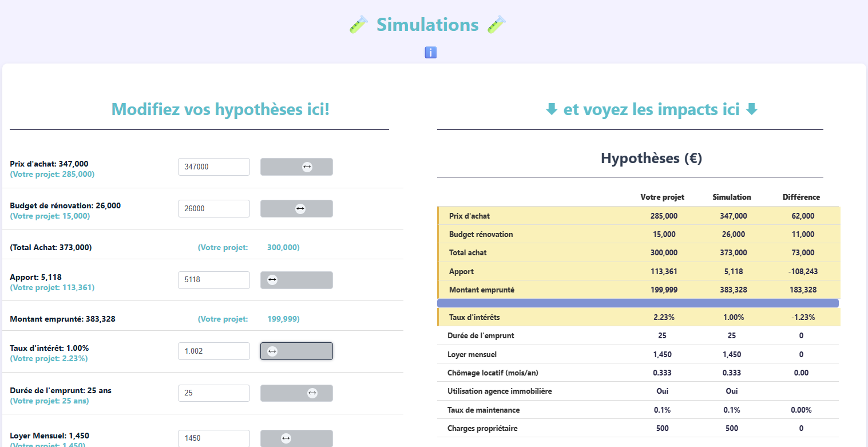Click the '(Votre projet: 285,000)' hint text
This screenshot has height=447, width=868.
[x=52, y=174]
